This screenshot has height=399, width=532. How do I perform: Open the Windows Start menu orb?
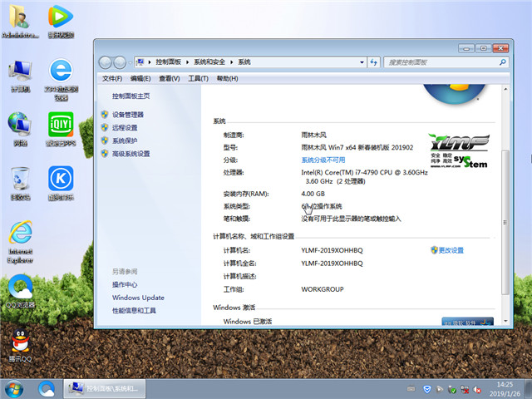(x=14, y=389)
